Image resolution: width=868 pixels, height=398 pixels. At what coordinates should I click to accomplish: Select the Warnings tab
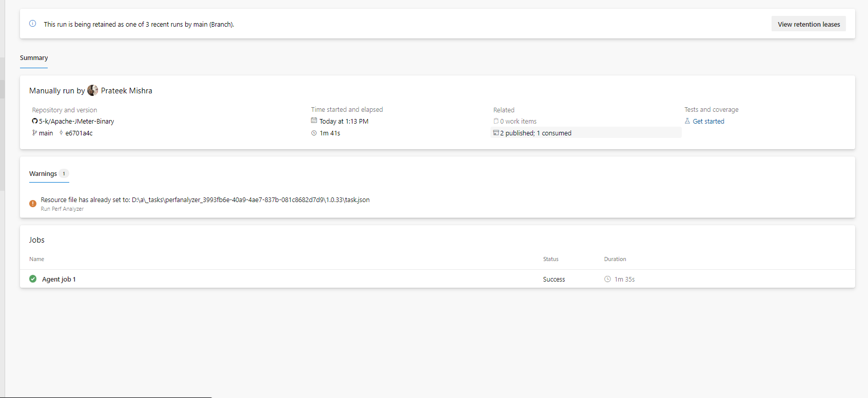43,174
